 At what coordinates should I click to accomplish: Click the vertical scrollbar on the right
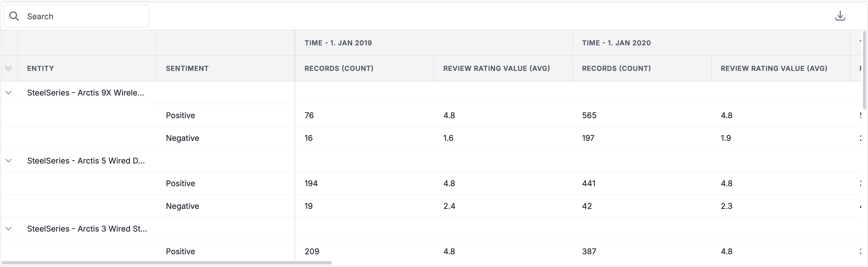pos(864,70)
